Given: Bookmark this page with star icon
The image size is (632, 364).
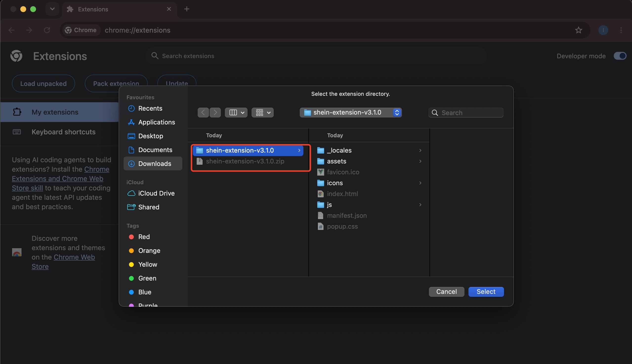Looking at the screenshot, I should click(578, 30).
